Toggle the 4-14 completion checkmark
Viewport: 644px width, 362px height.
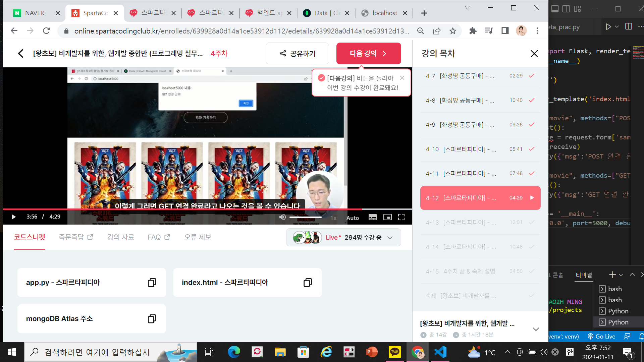532,247
